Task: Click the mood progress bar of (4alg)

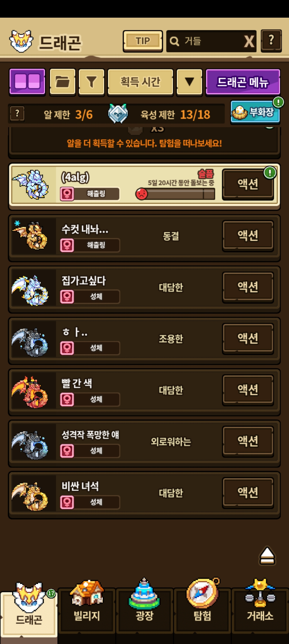Action: pos(175,194)
